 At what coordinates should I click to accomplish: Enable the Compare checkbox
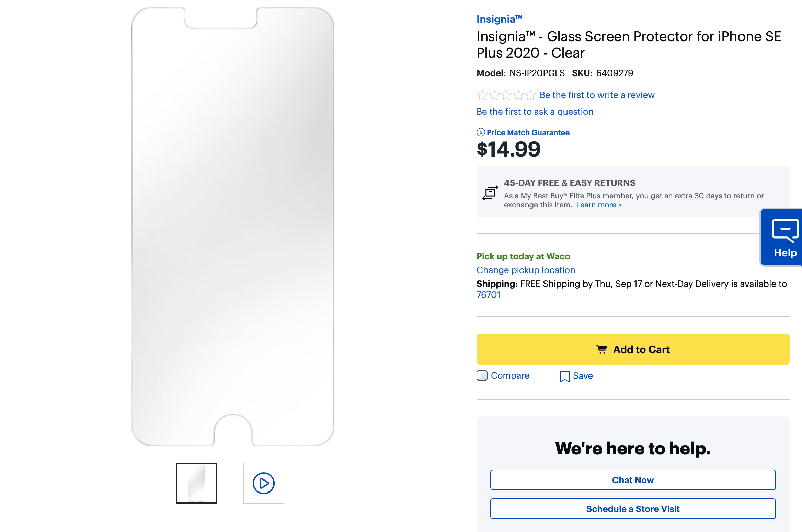click(482, 376)
